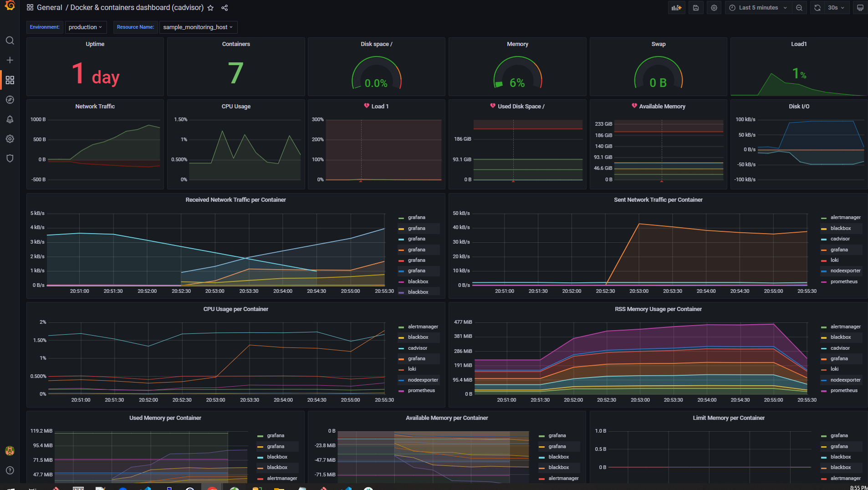
Task: Cycle view mode with monitor icon
Action: pos(860,8)
